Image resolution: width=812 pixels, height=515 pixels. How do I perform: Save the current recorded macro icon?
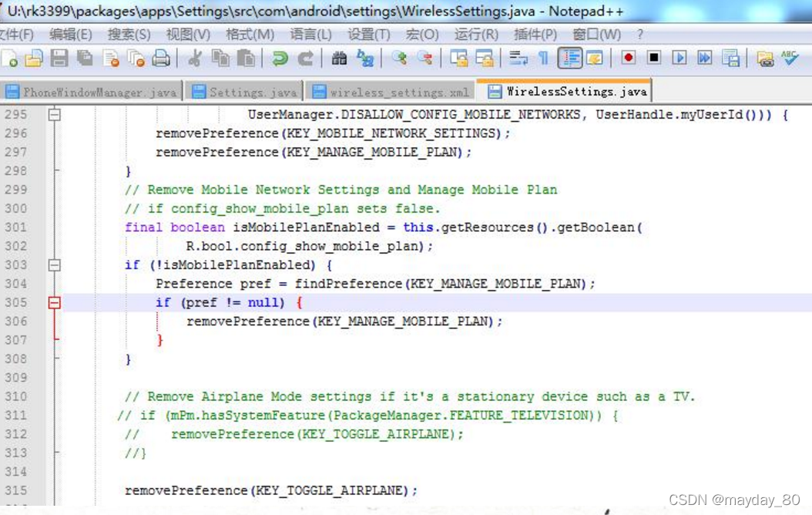(x=730, y=58)
